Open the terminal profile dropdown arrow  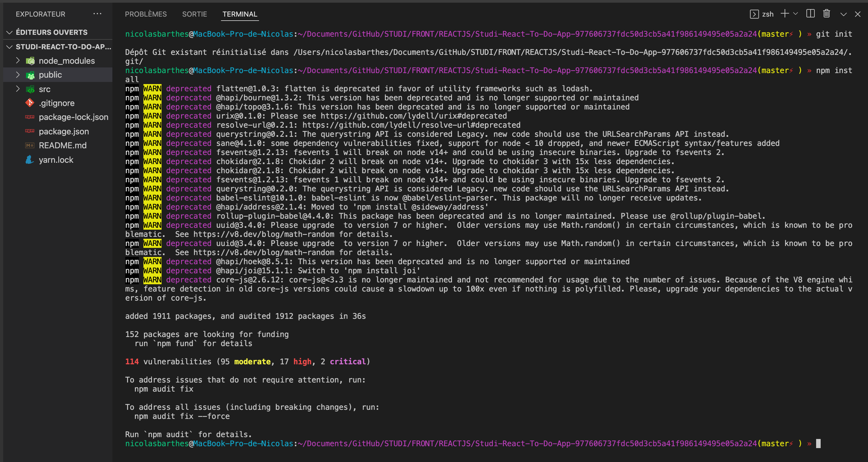[x=795, y=14]
